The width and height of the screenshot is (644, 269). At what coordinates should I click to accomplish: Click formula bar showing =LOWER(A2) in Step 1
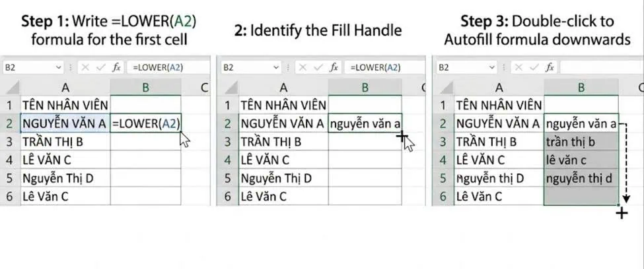[168, 68]
